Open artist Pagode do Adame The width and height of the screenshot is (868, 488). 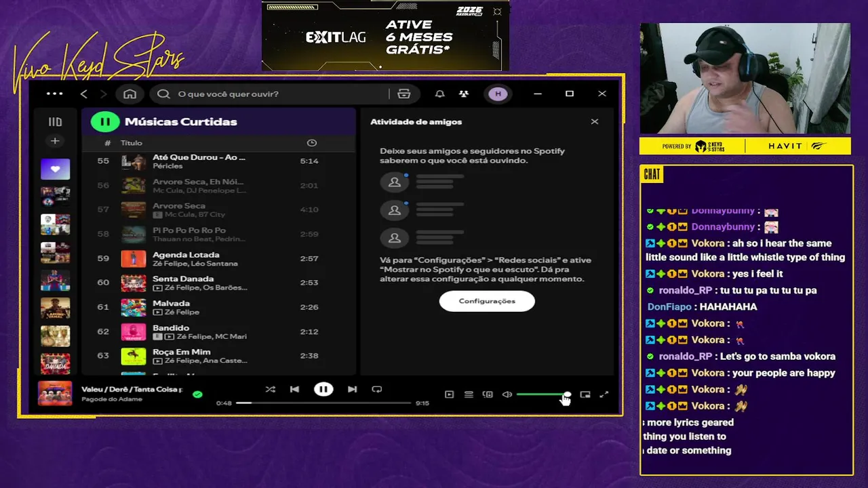pos(112,399)
